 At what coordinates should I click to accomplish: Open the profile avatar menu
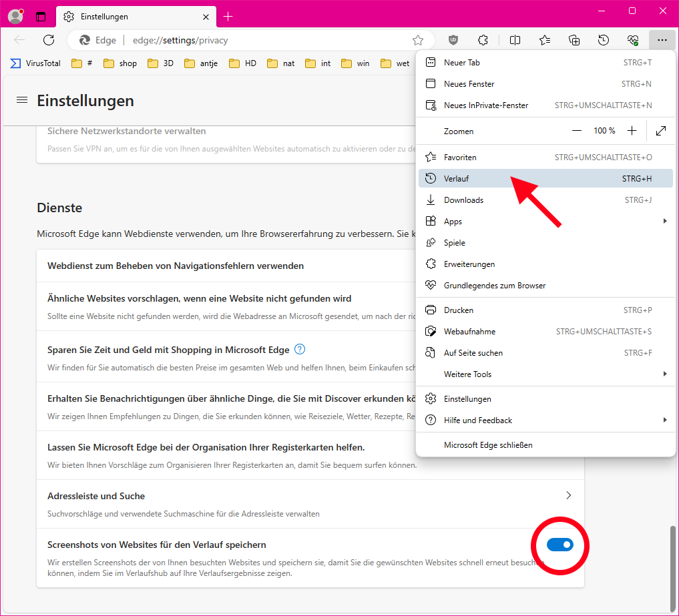click(x=16, y=17)
